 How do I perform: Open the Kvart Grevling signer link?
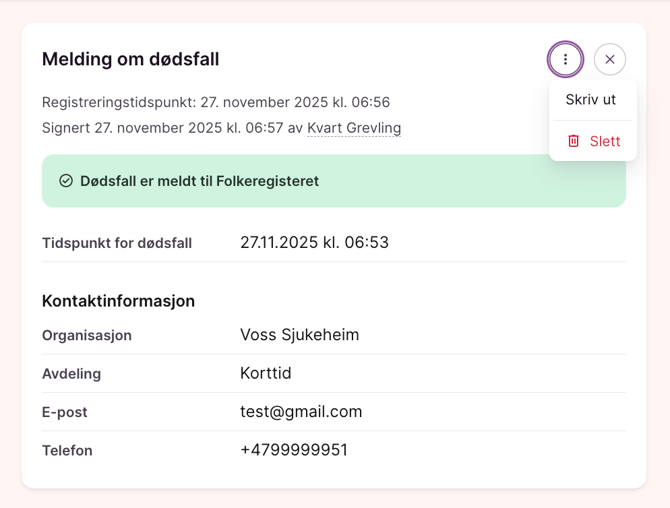click(354, 127)
